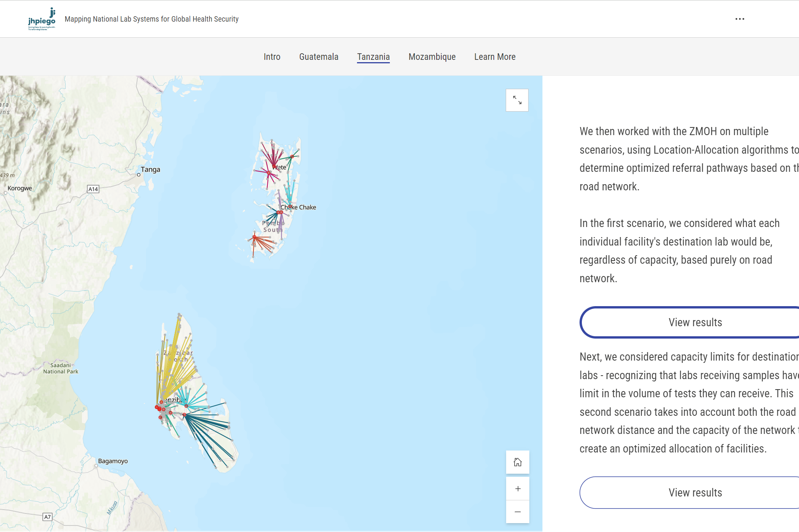Image resolution: width=799 pixels, height=532 pixels.
Task: Click the A14 road shield
Action: point(93,189)
